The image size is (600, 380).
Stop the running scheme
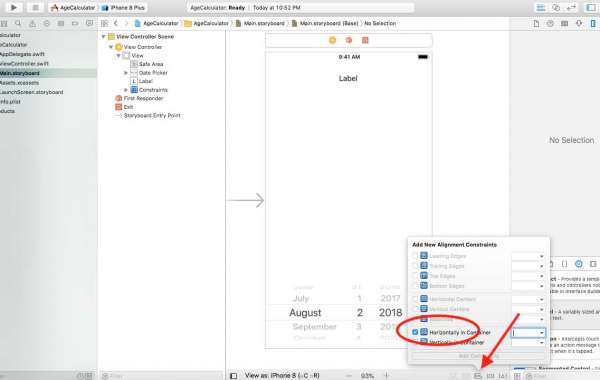tap(35, 7)
